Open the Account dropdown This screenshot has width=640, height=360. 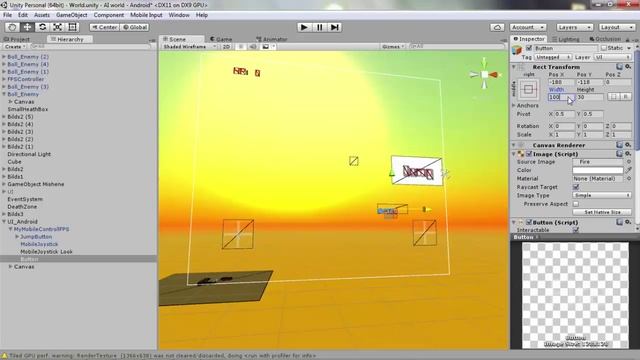[x=528, y=27]
